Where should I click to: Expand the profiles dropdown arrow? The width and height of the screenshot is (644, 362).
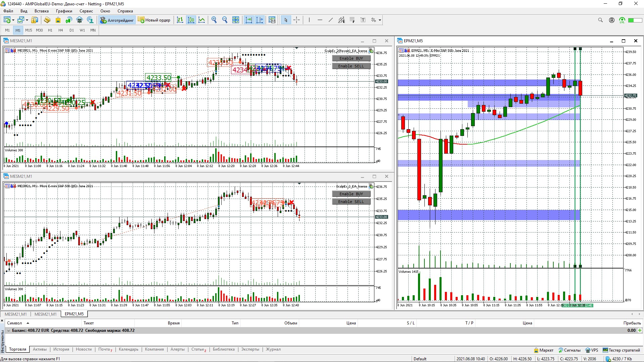click(x=27, y=20)
